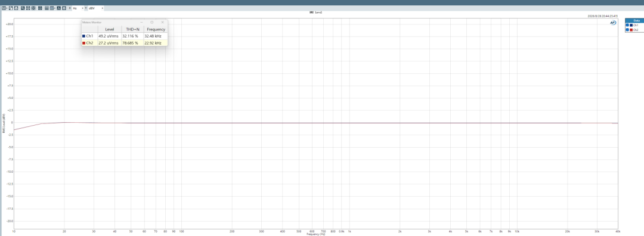This screenshot has height=236, width=644.
Task: Click the timestamp text above the graph
Action: (x=603, y=17)
